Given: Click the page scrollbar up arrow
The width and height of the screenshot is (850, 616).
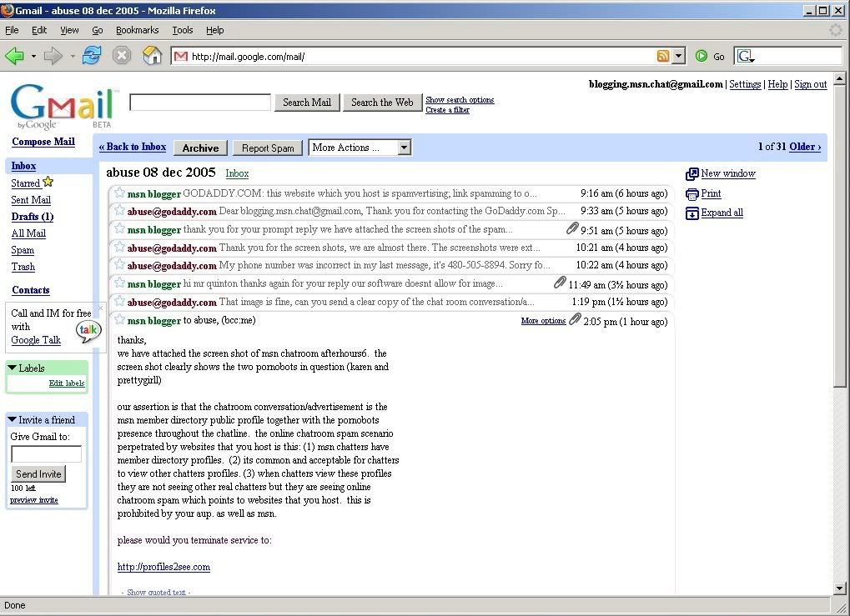Looking at the screenshot, I should point(840,79).
